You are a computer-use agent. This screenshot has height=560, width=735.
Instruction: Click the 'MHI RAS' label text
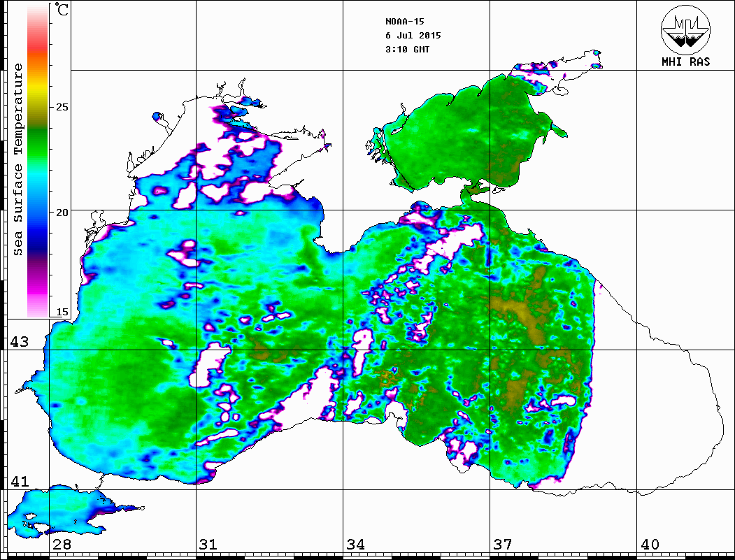click(686, 62)
